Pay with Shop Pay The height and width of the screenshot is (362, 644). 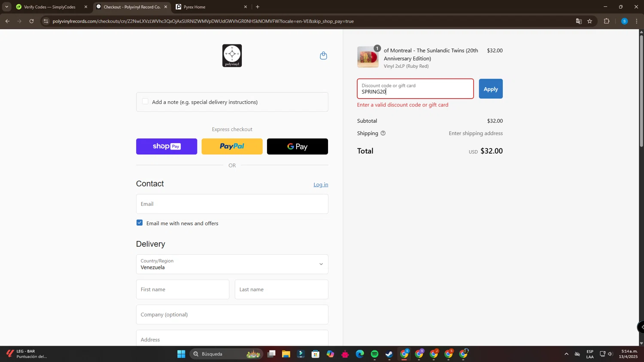[167, 146]
